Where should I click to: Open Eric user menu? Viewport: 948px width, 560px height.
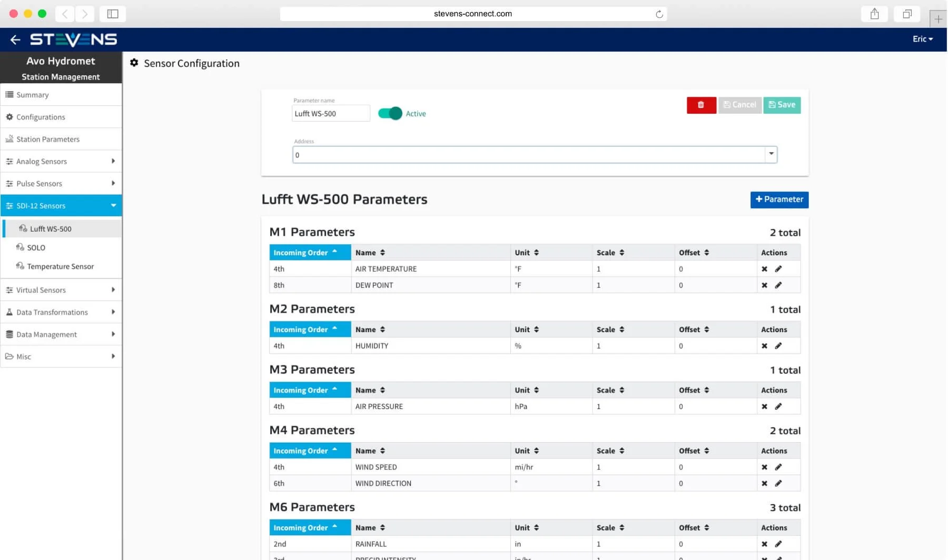[923, 39]
